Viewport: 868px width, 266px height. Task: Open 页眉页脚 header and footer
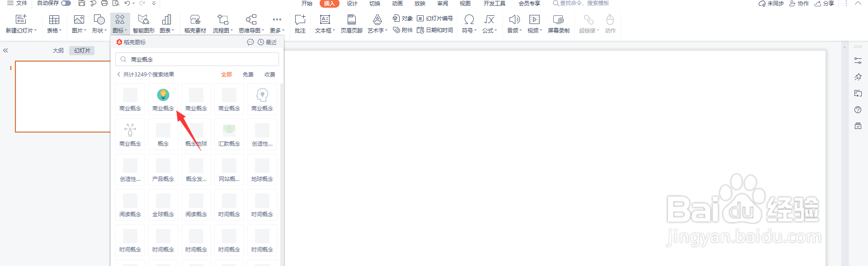point(352,24)
